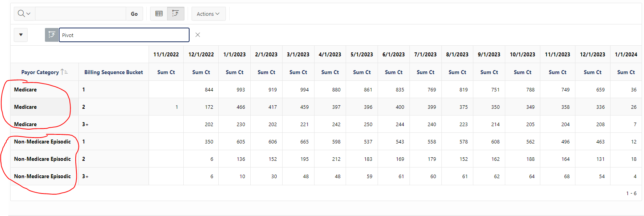Open the search column selector magnifier dropdown

click(24, 14)
